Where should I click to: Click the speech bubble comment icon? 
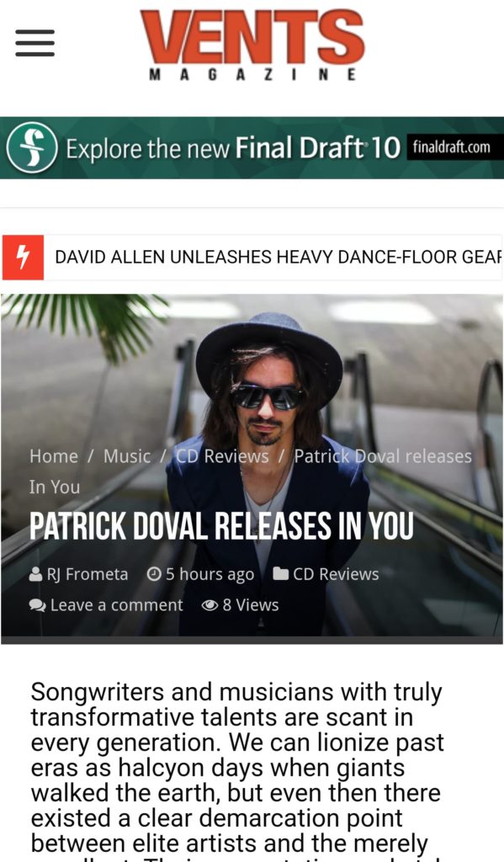[x=37, y=605]
